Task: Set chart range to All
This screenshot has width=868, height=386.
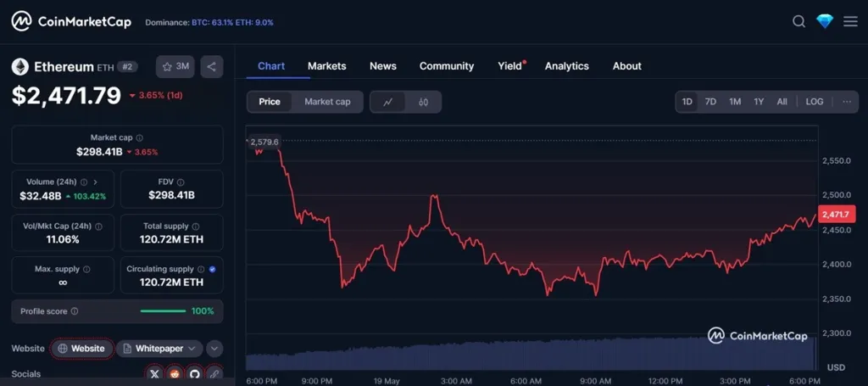Action: click(x=782, y=102)
